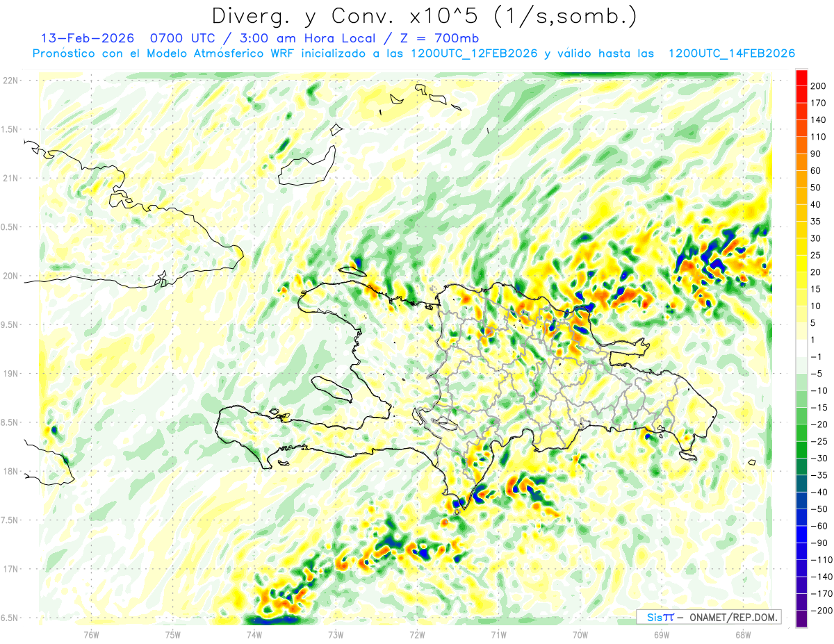This screenshot has width=834, height=644.
Task: Click the '9.5N' latitude label
Action: coord(9,324)
